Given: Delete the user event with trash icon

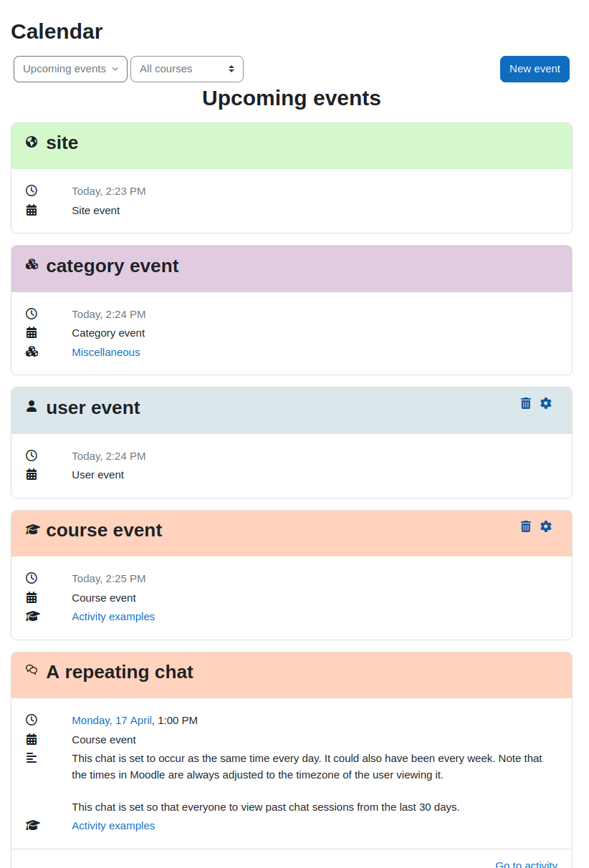Looking at the screenshot, I should pyautogui.click(x=526, y=403).
